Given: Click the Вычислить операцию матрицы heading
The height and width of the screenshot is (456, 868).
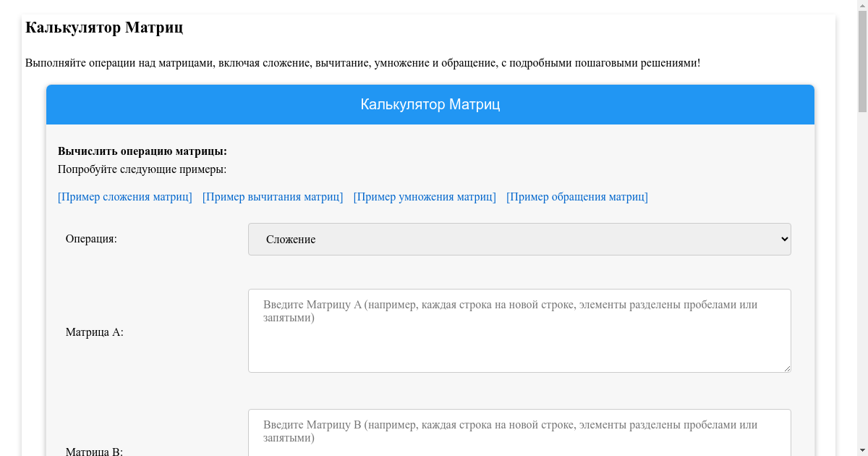Looking at the screenshot, I should pyautogui.click(x=142, y=151).
